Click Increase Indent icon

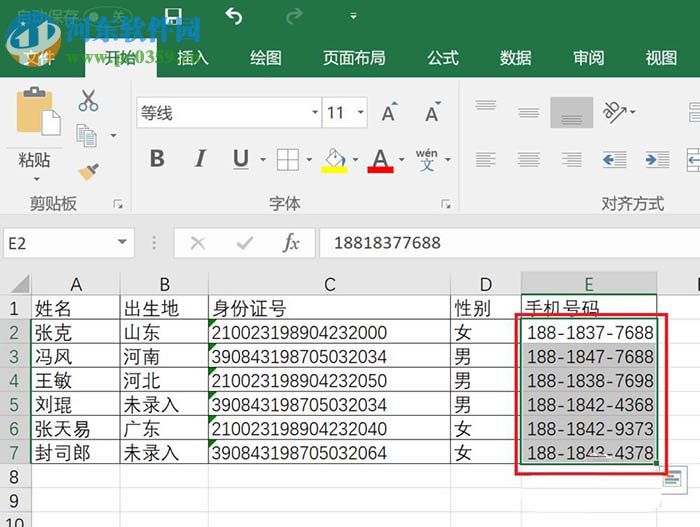click(658, 159)
